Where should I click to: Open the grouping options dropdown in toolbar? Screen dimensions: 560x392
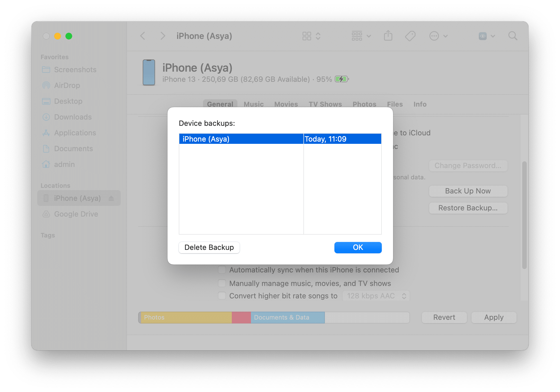[361, 36]
